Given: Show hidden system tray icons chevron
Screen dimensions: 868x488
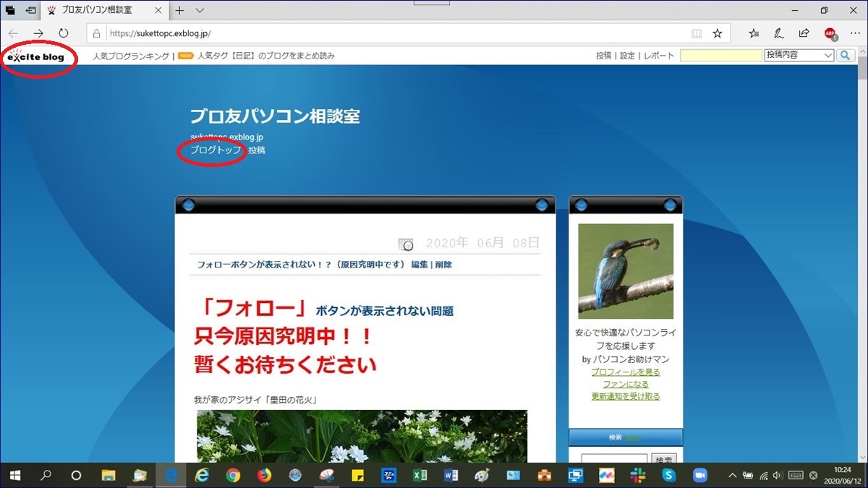Looking at the screenshot, I should [x=731, y=475].
